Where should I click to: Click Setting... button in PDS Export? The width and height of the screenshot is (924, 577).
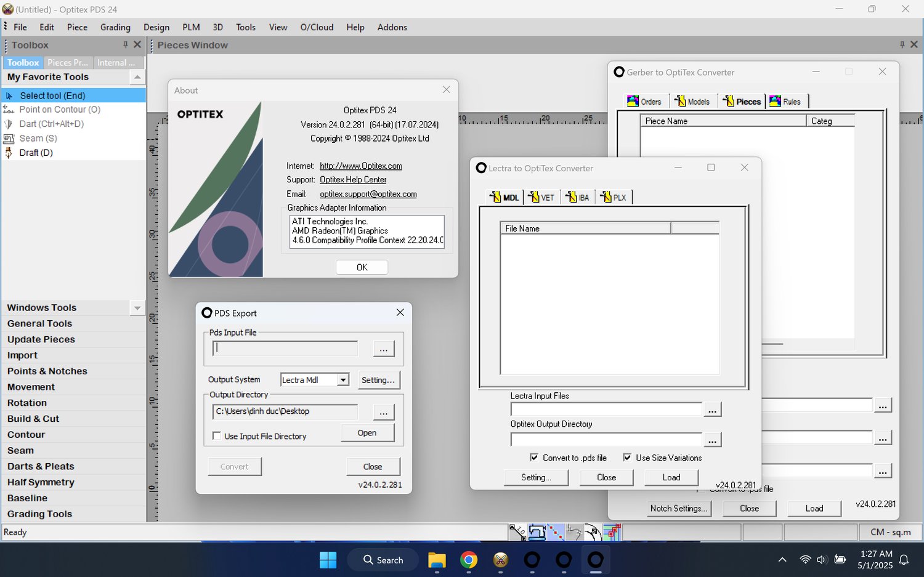[378, 380]
